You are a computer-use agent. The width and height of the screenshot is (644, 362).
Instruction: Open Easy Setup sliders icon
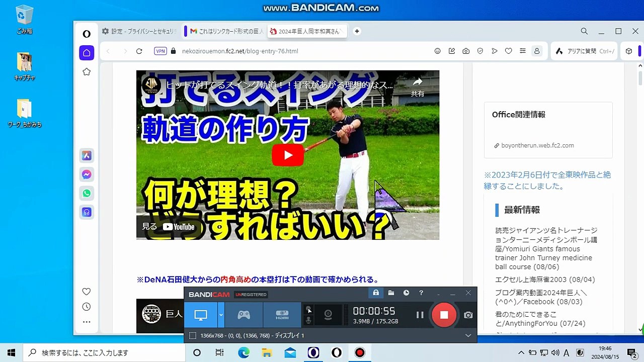(x=523, y=51)
